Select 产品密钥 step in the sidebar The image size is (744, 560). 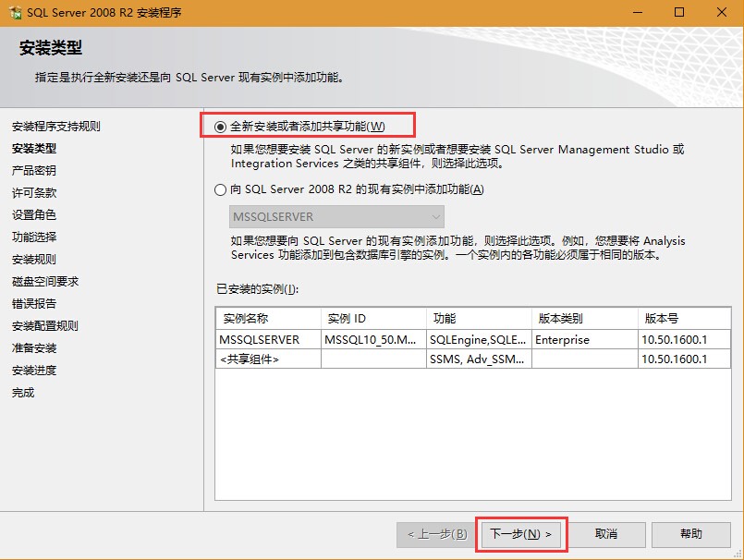pos(34,171)
